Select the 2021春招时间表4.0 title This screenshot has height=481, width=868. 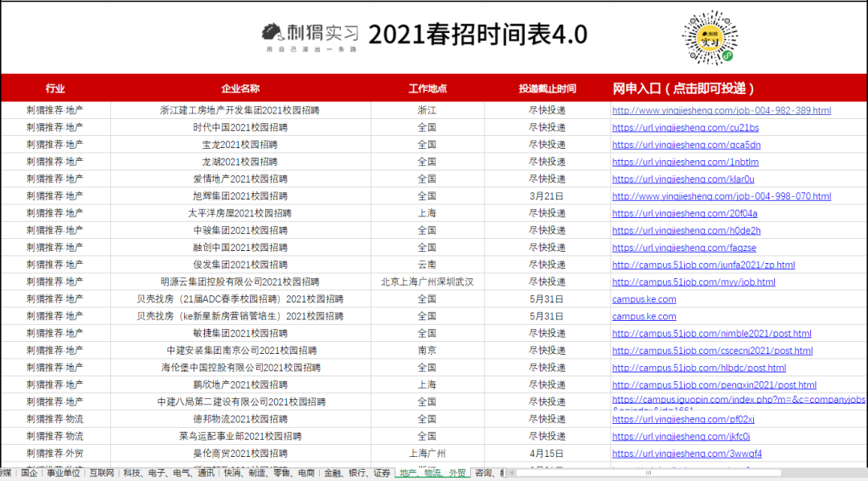click(x=477, y=35)
